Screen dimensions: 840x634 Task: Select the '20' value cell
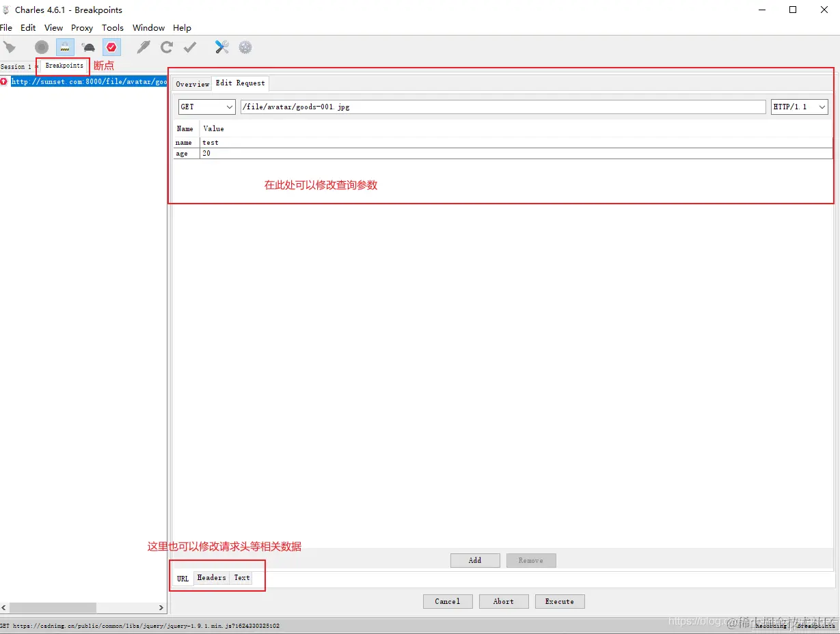point(516,154)
